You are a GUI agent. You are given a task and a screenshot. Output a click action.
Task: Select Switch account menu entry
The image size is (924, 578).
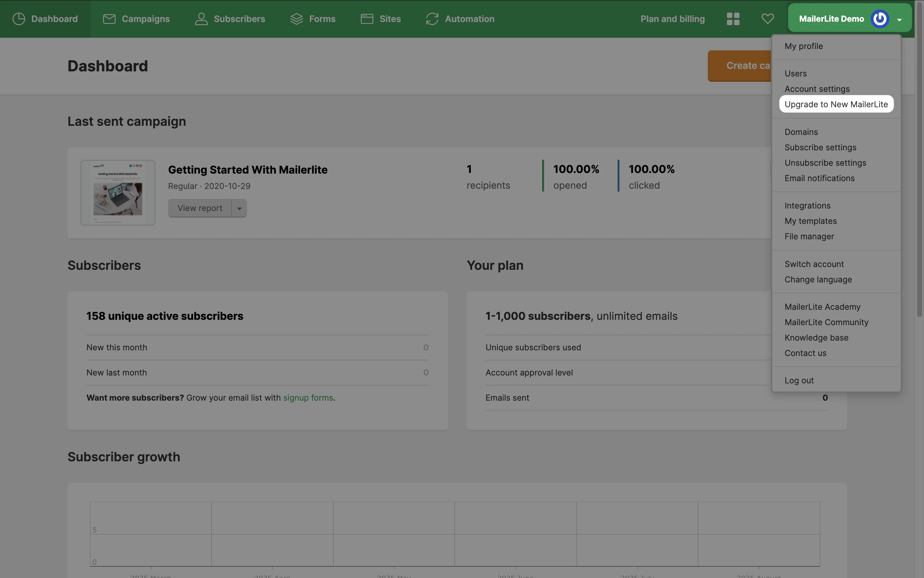(x=814, y=264)
